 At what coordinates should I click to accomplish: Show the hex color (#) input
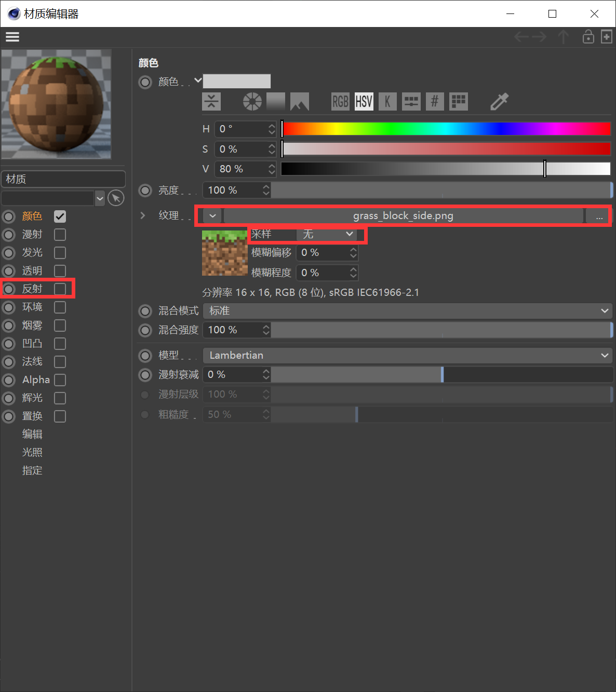tap(435, 102)
